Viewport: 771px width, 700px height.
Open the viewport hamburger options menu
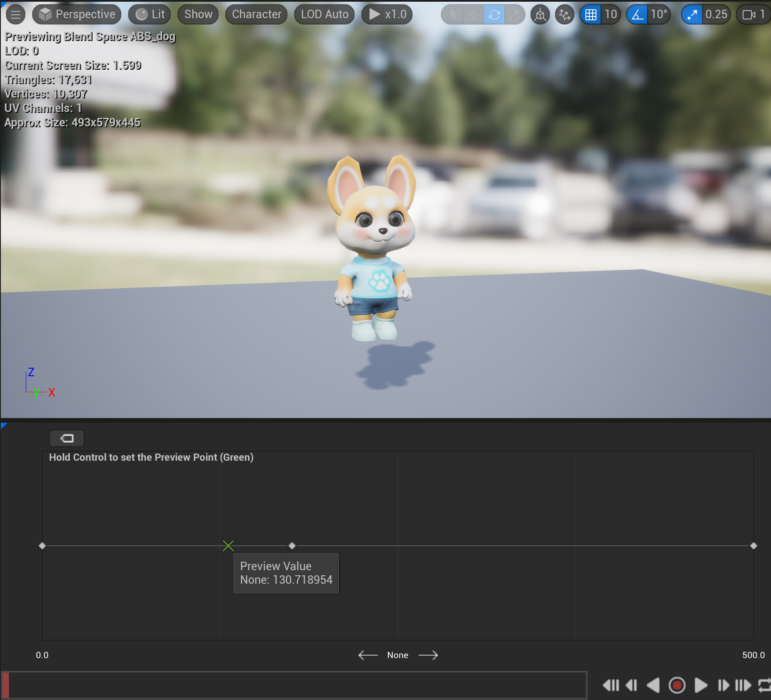point(16,14)
